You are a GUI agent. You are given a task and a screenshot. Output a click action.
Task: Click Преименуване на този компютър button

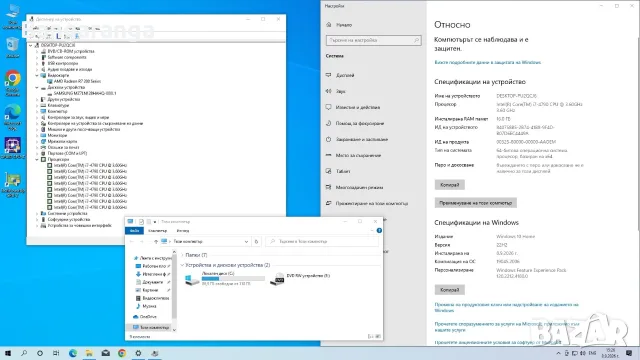(476, 203)
